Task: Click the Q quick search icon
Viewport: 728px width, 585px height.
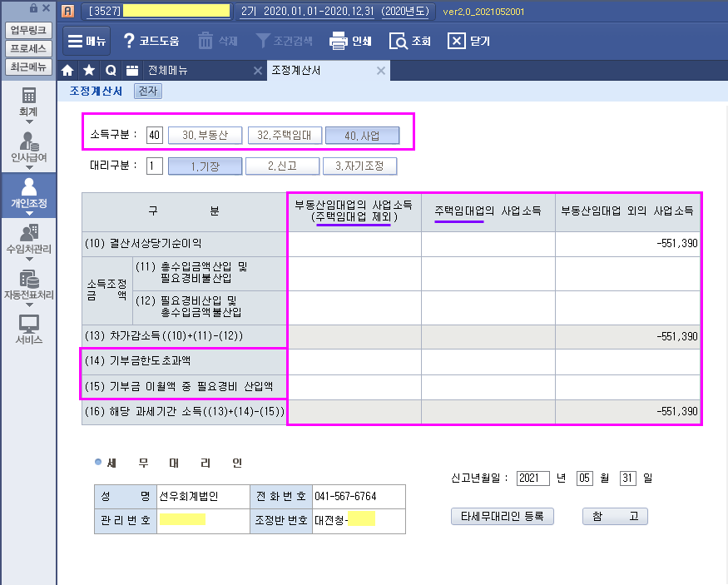Action: (110, 71)
